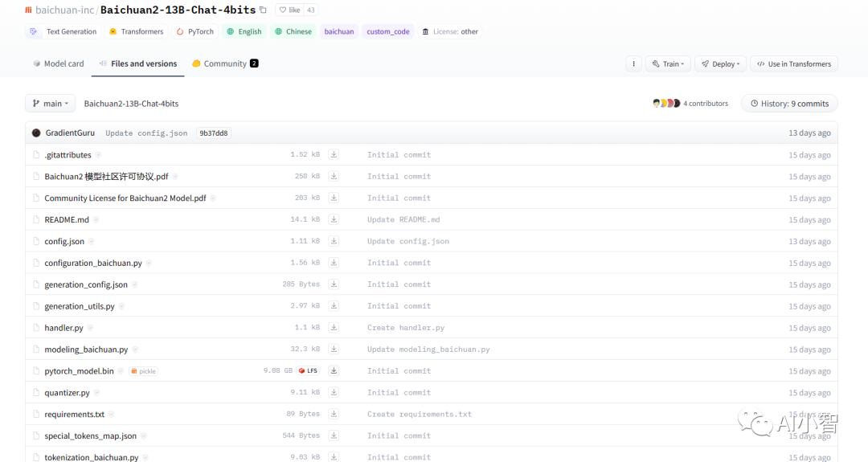Switch to the Files and versions tab

138,63
